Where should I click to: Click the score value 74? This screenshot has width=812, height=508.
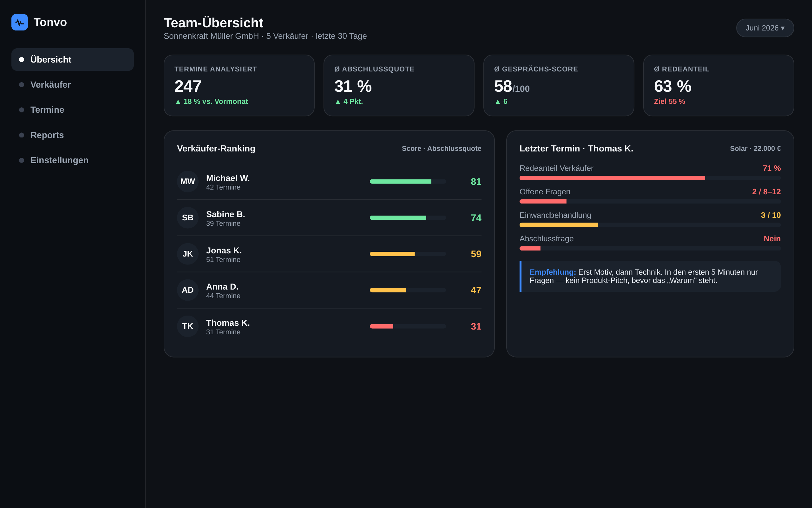(476, 218)
